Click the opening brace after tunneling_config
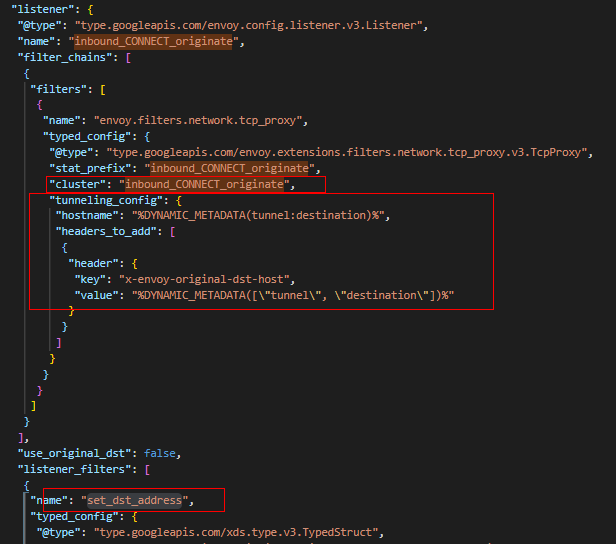This screenshot has width=616, height=544. [179, 201]
